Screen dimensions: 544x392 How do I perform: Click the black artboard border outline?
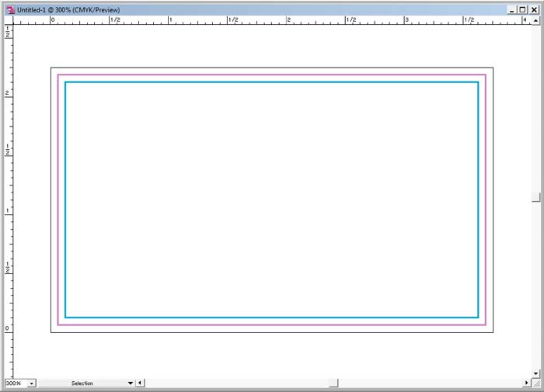[272, 68]
